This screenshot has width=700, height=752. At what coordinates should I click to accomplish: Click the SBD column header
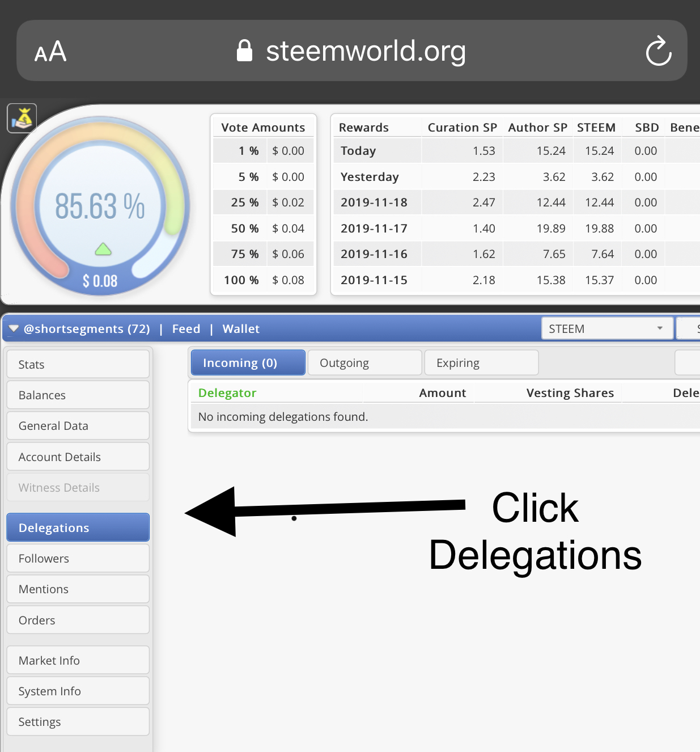[x=647, y=128]
